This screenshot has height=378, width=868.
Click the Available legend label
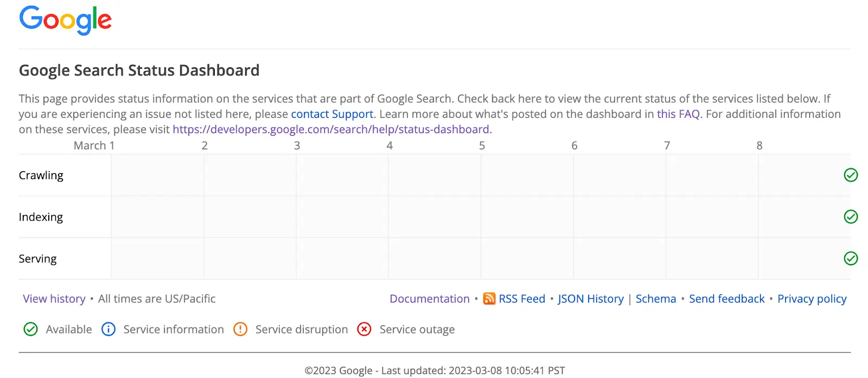point(69,329)
